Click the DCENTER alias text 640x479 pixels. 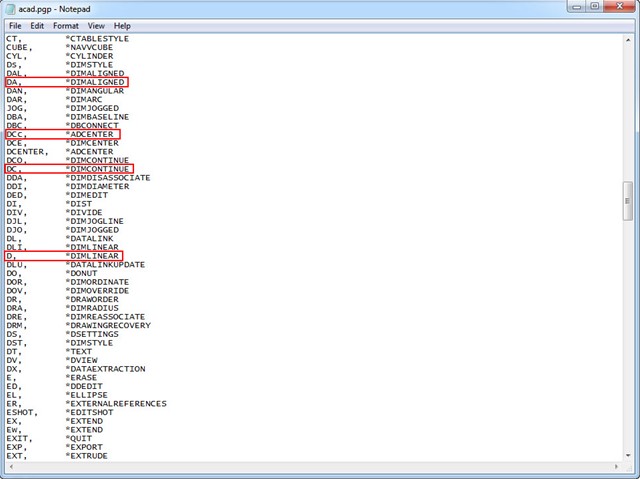point(27,152)
